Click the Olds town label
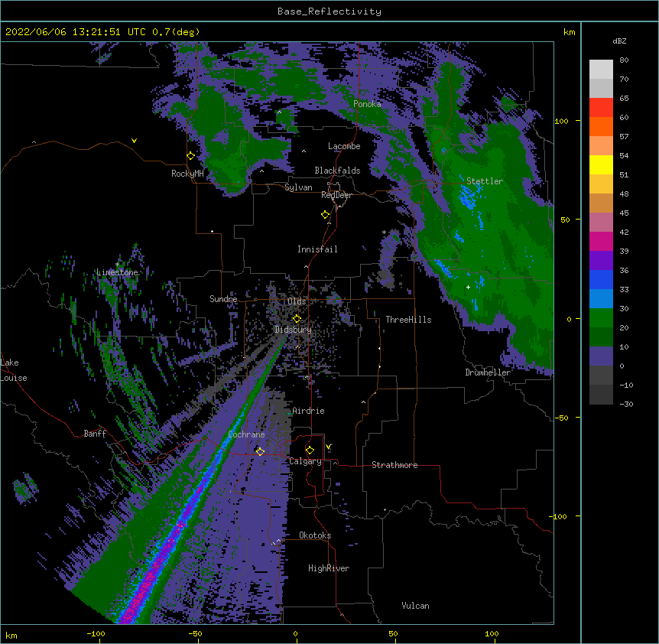 pyautogui.click(x=297, y=301)
